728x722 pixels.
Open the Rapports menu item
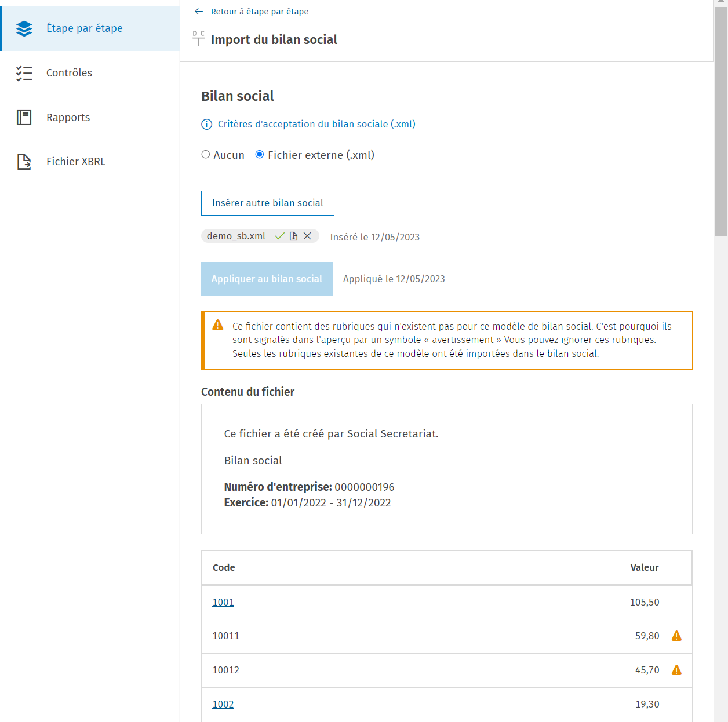click(90, 118)
